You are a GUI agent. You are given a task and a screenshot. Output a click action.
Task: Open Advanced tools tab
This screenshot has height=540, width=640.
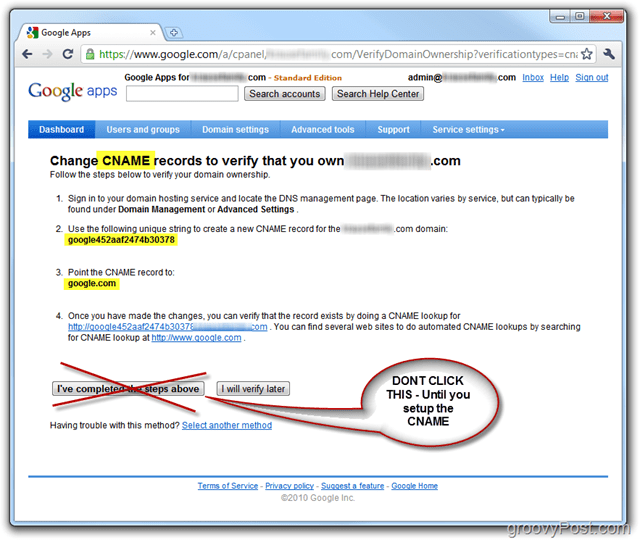(x=322, y=129)
